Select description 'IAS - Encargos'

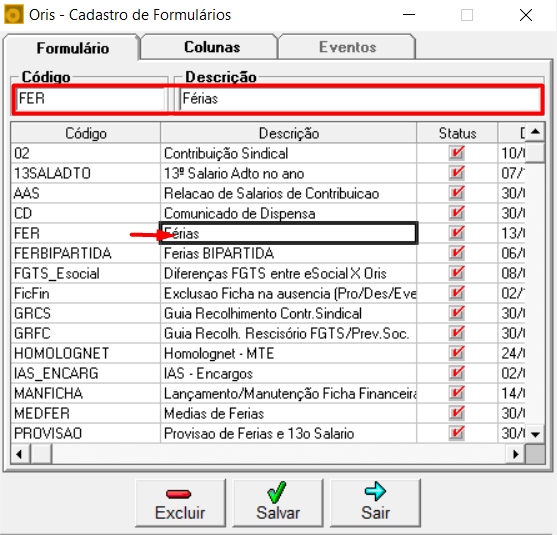(x=288, y=373)
